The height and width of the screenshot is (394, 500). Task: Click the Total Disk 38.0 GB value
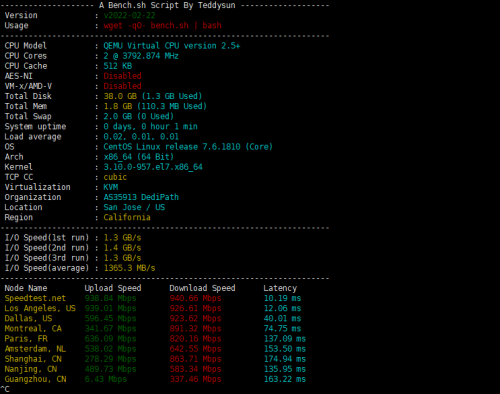[153, 96]
